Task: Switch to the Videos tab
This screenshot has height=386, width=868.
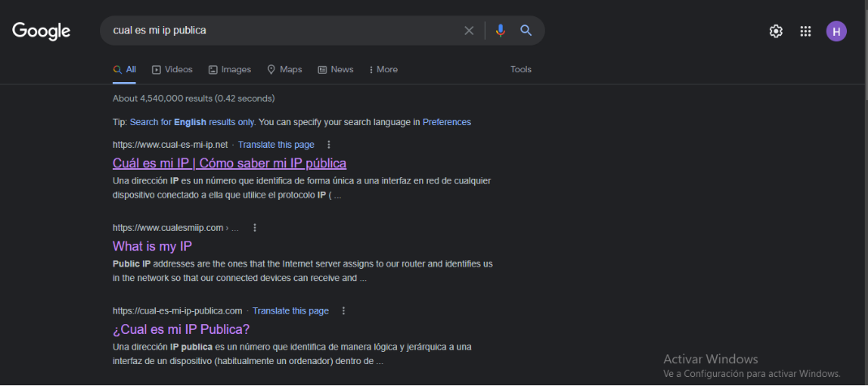Action: tap(172, 70)
